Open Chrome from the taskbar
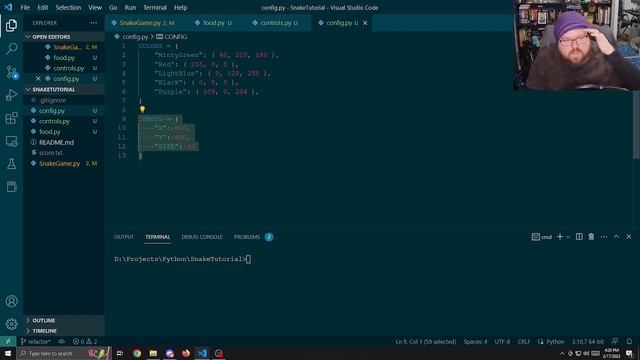This screenshot has width=640, height=360. (137, 353)
